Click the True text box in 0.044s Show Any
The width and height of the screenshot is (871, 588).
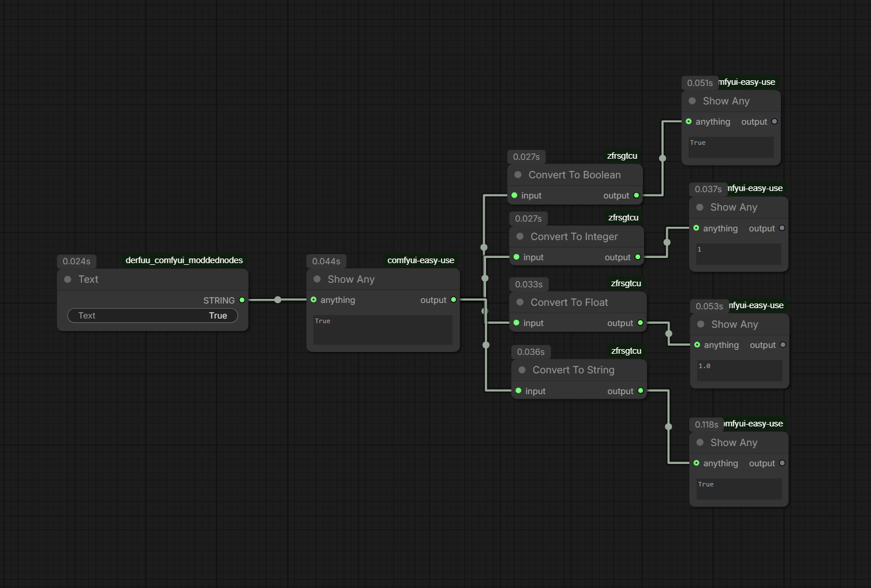click(383, 330)
